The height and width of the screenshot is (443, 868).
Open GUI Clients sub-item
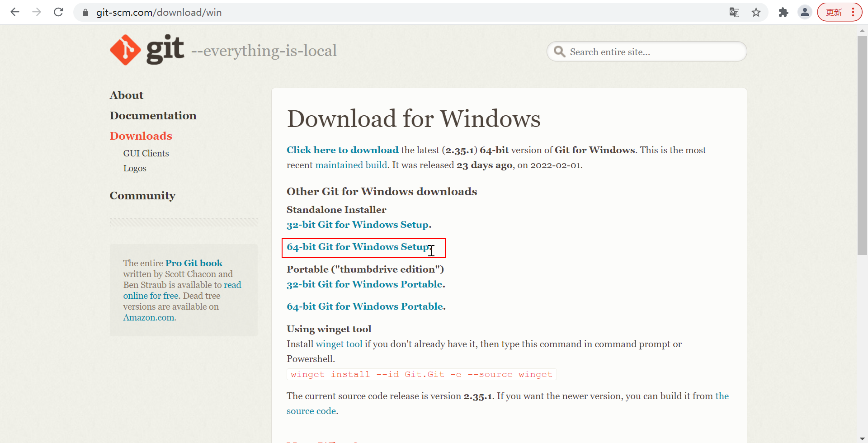pos(146,153)
